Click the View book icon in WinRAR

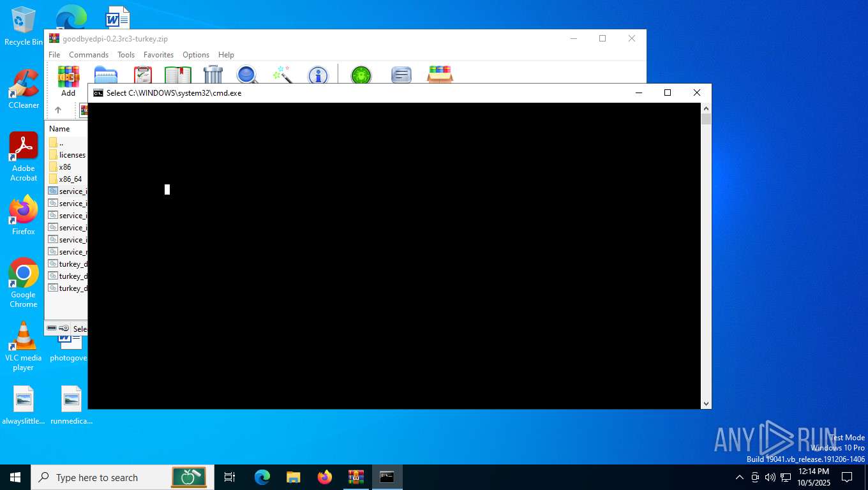tap(178, 75)
